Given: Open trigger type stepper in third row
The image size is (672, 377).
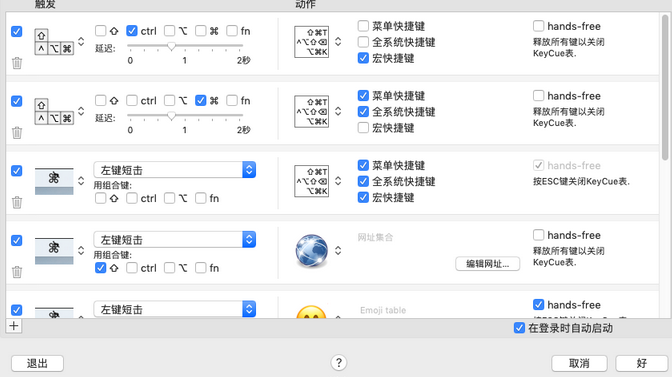Looking at the screenshot, I should pos(81,181).
